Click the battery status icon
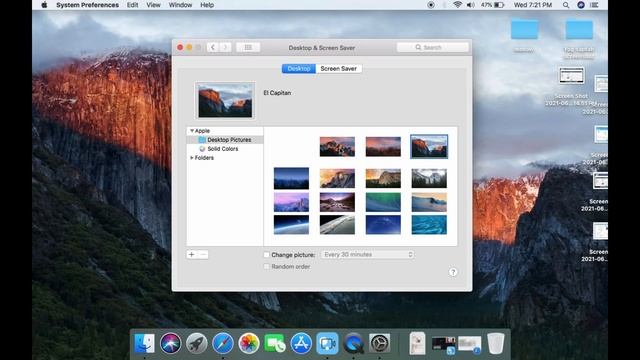 499,5
